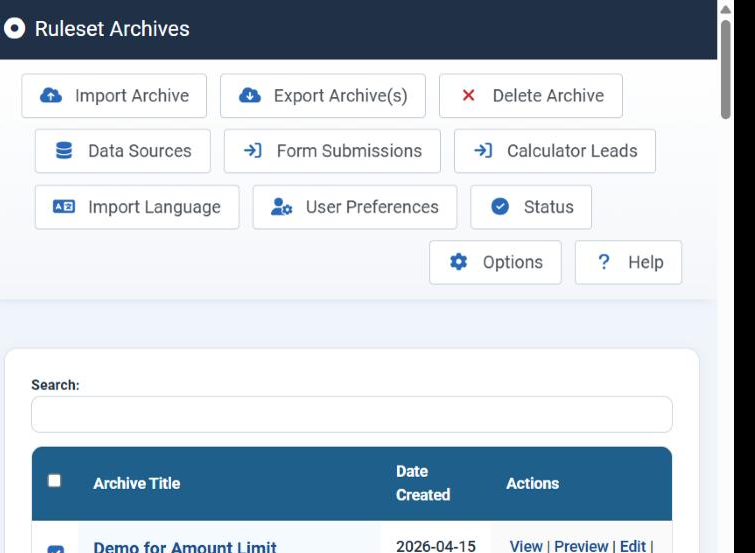
Task: Click the Search: label
Action: pos(55,385)
